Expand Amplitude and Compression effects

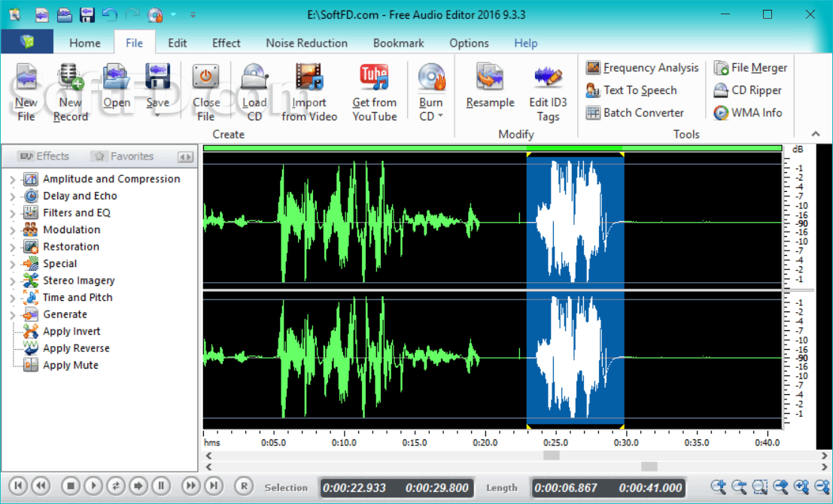click(12, 180)
